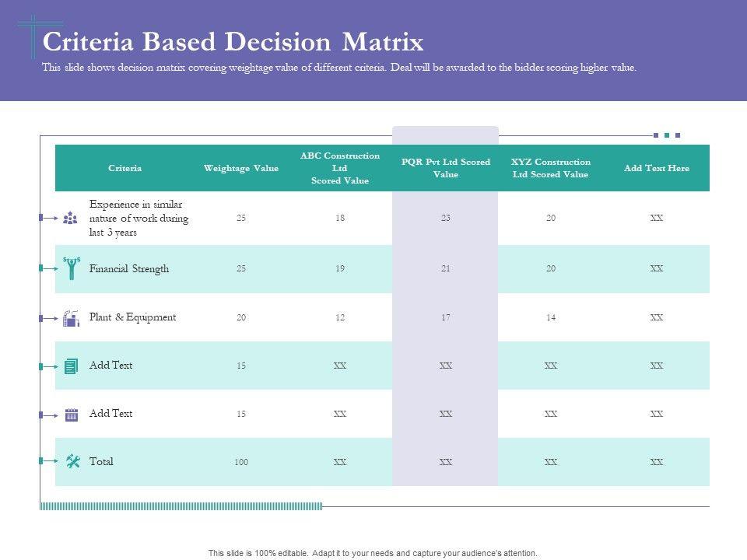Click the Total weightage value 100 cell
Viewport: 747px width, 560px height.
click(x=241, y=463)
